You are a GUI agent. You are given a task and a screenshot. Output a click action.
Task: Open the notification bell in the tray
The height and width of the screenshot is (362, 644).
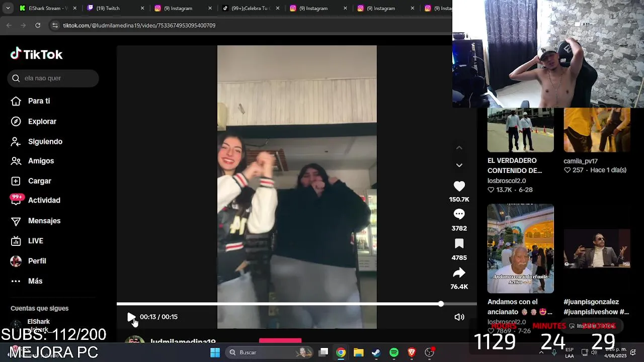633,352
